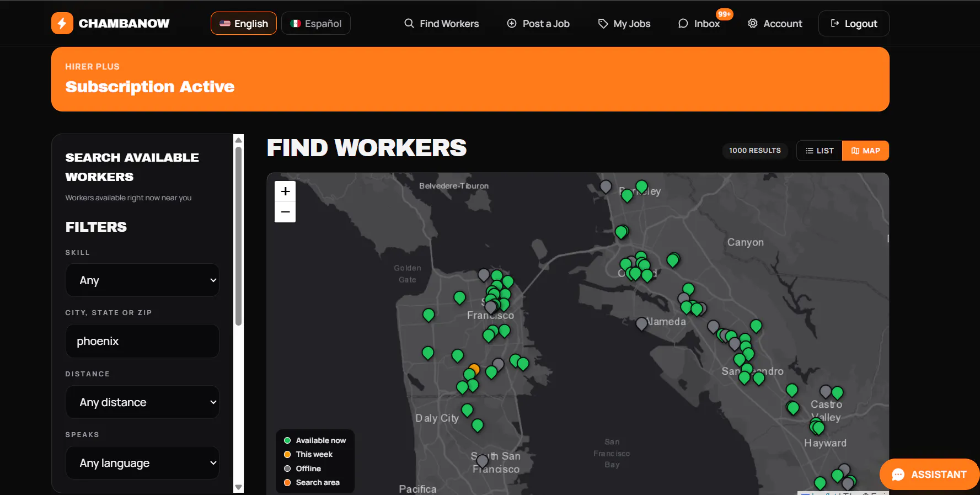Click the filter panel scrollbar down arrow
The width and height of the screenshot is (980, 495).
click(239, 487)
